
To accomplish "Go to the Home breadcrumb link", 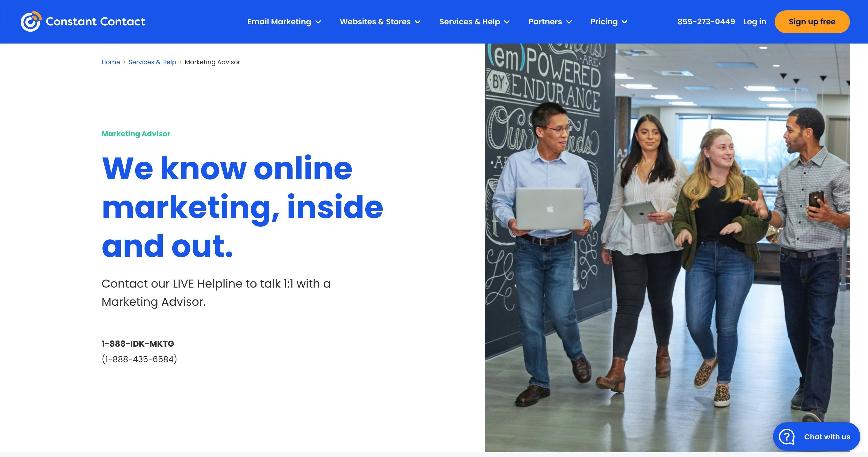I will pos(111,62).
